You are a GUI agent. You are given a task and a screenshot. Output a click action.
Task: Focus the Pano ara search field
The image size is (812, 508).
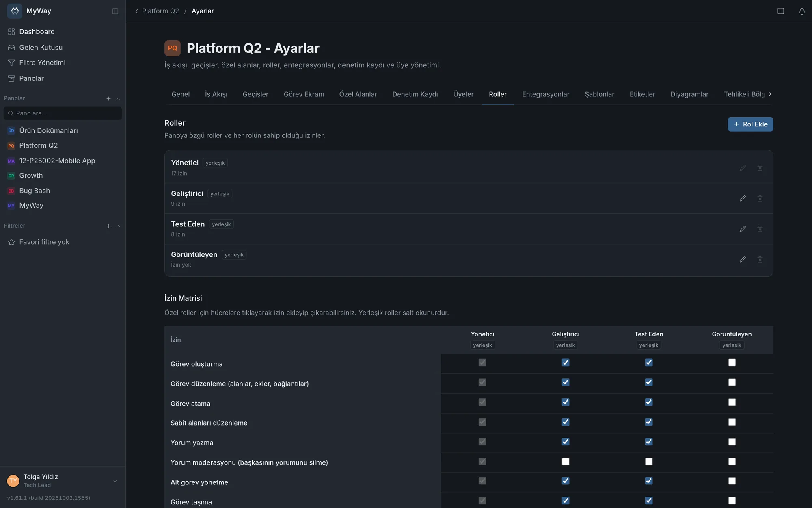click(x=63, y=113)
